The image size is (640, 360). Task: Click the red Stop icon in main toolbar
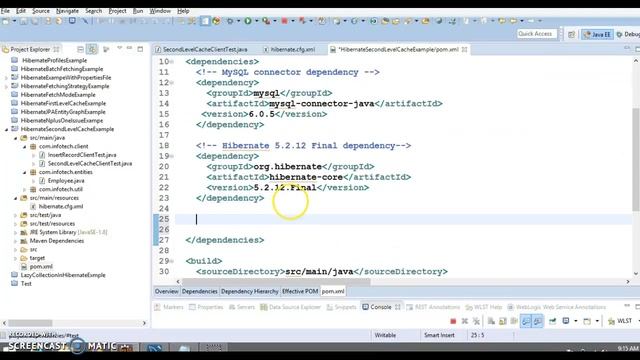[284, 21]
